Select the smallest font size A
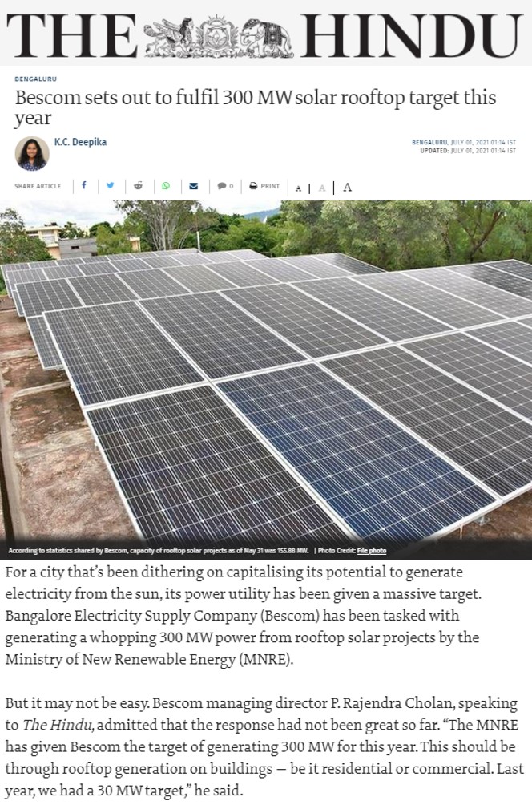Screen dimensions: 532x805 click(298, 188)
